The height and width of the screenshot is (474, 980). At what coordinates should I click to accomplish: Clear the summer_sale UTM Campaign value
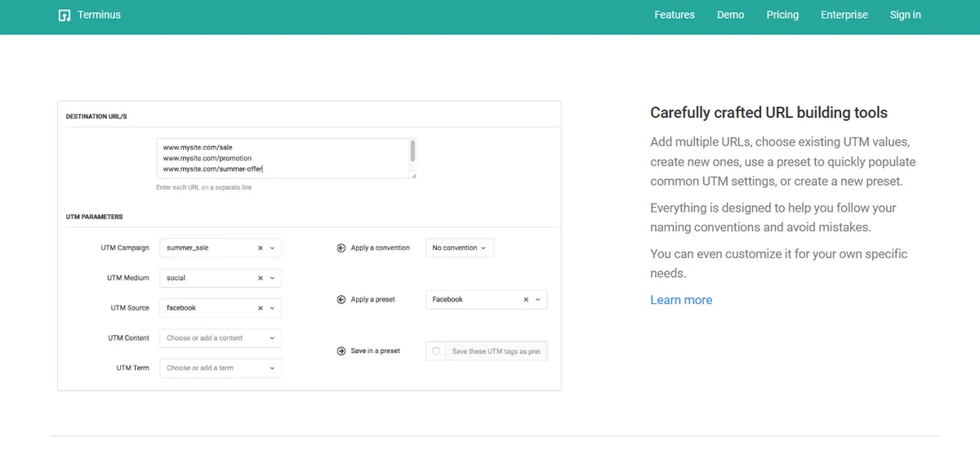pyautogui.click(x=260, y=247)
